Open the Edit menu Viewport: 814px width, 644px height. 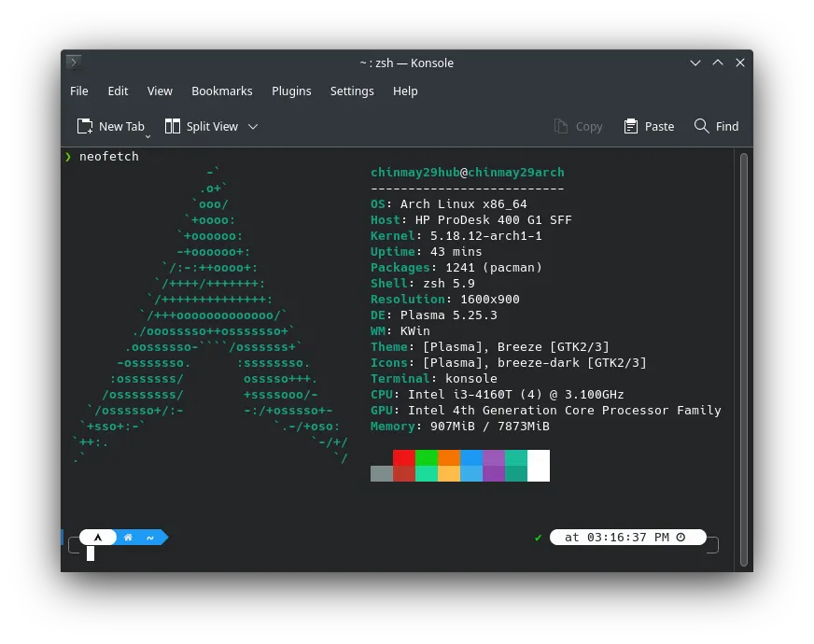[x=118, y=91]
